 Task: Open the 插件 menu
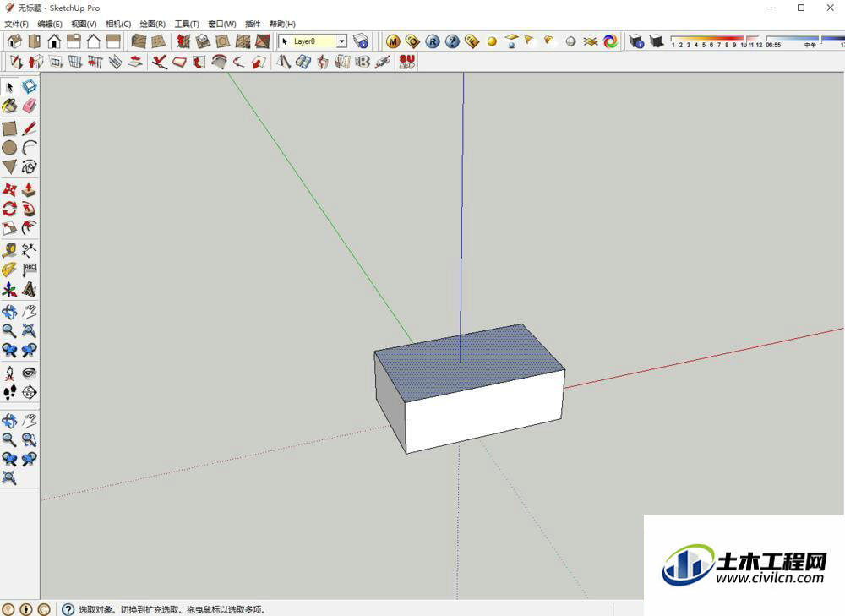252,24
